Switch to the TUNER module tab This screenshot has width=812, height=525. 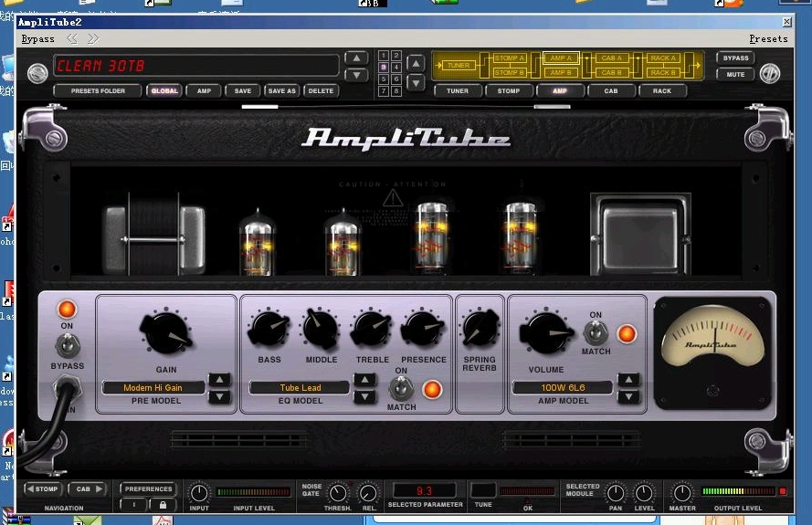pyautogui.click(x=458, y=90)
